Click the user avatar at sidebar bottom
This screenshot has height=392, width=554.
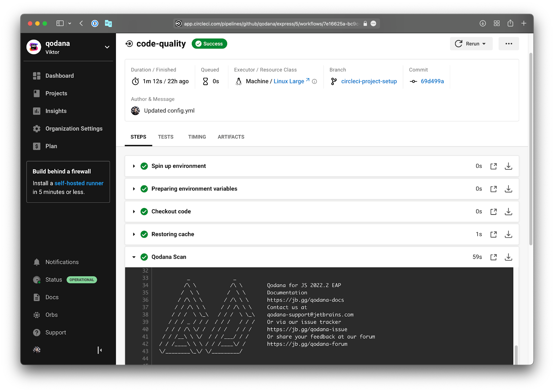[37, 350]
